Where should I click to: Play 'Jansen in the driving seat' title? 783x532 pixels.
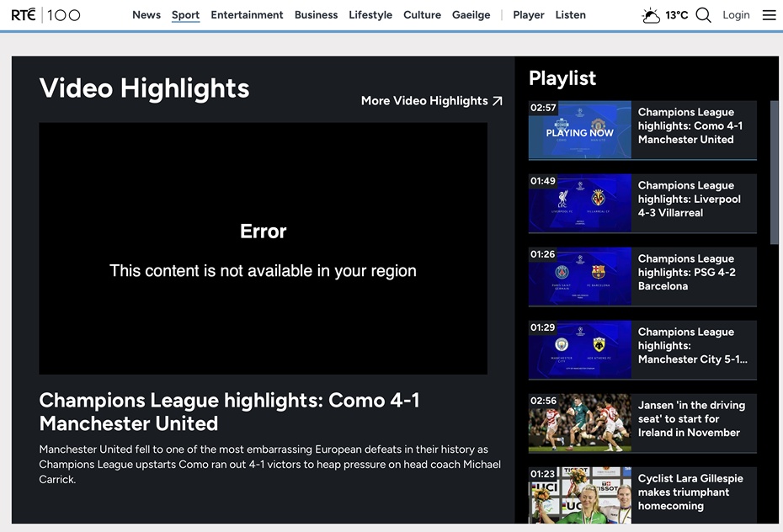point(691,419)
